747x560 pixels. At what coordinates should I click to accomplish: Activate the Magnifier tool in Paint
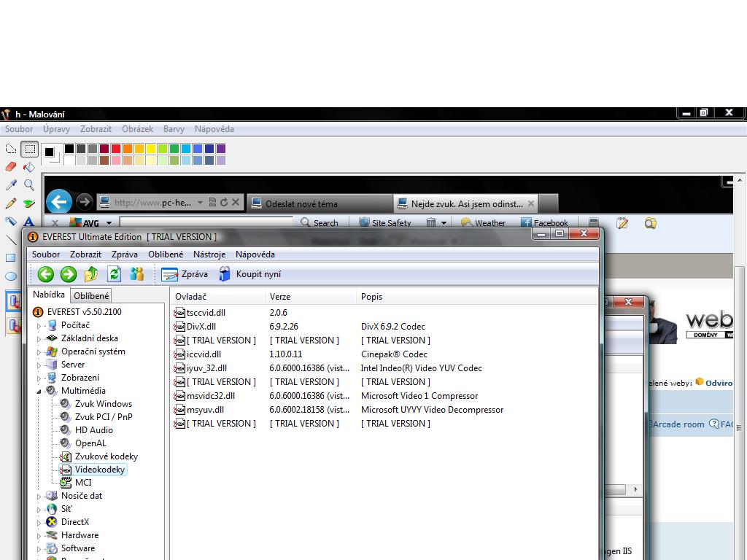tap(29, 184)
